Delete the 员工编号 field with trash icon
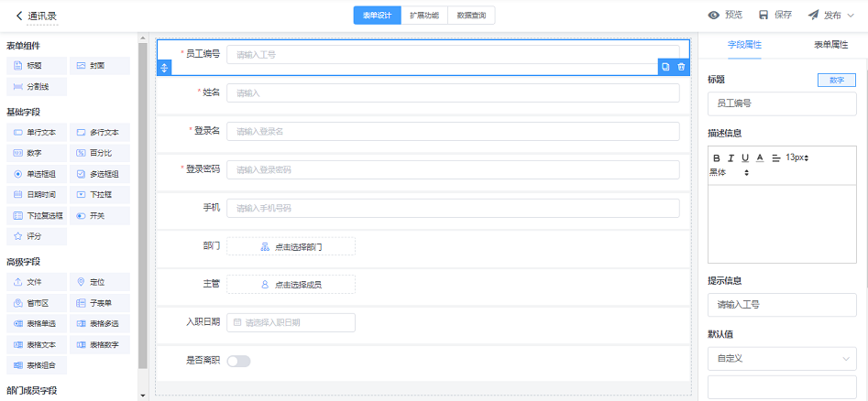Viewport: 868px width, 401px height. coord(681,68)
